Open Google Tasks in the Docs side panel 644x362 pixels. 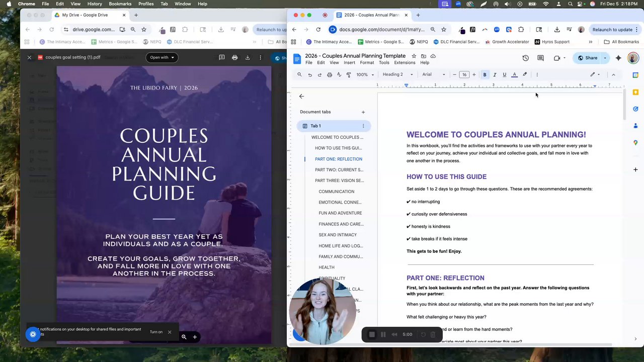pos(635,109)
